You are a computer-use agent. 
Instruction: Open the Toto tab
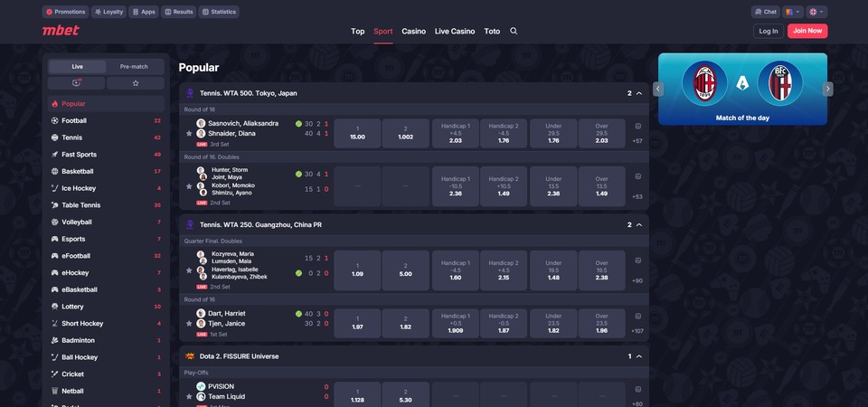pyautogui.click(x=492, y=31)
